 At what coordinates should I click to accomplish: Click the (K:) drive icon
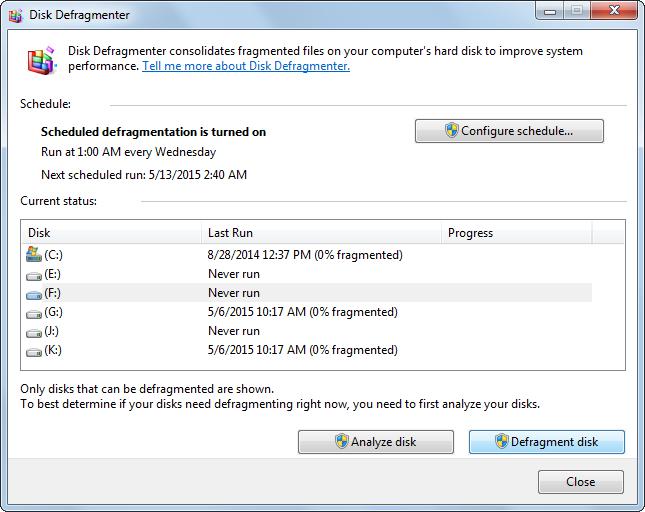point(34,350)
